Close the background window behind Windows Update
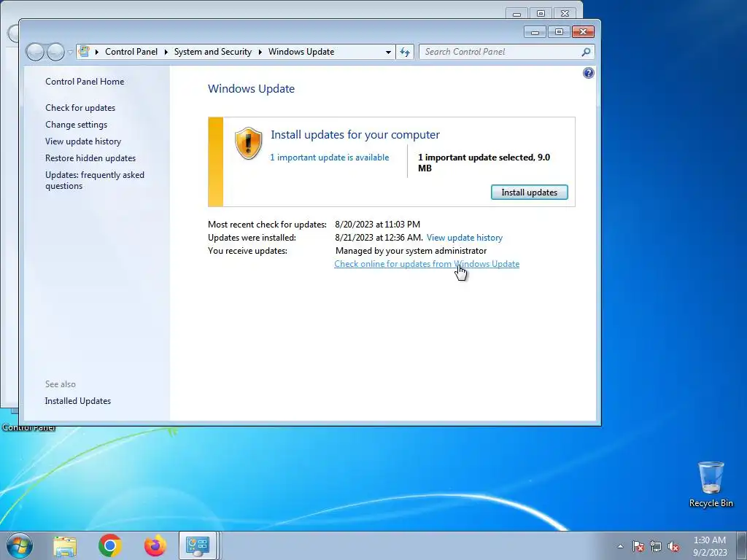Image resolution: width=747 pixels, height=560 pixels. click(565, 13)
